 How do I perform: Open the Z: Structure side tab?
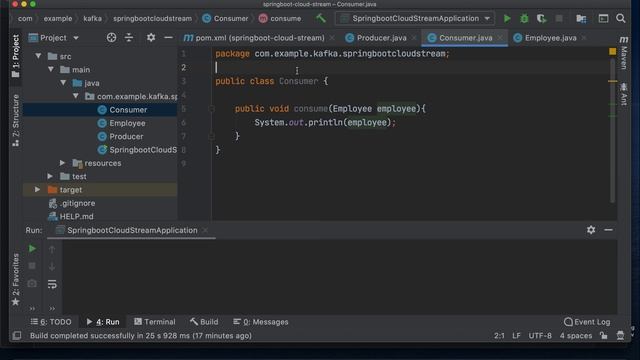click(16, 120)
